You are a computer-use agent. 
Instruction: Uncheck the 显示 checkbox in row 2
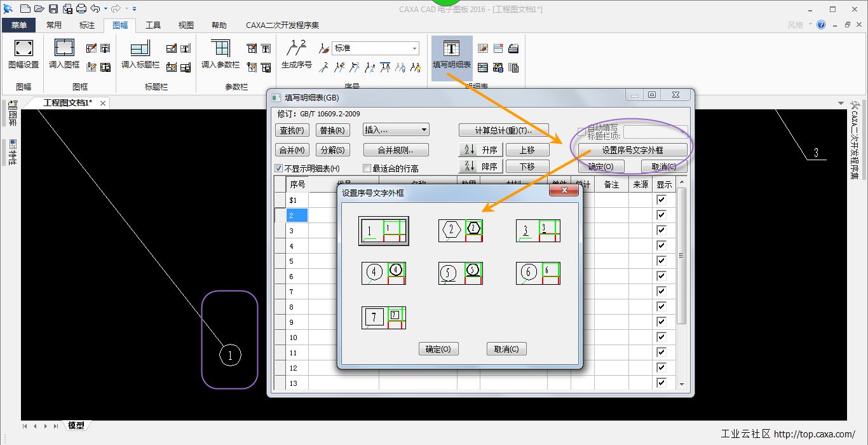pos(661,215)
